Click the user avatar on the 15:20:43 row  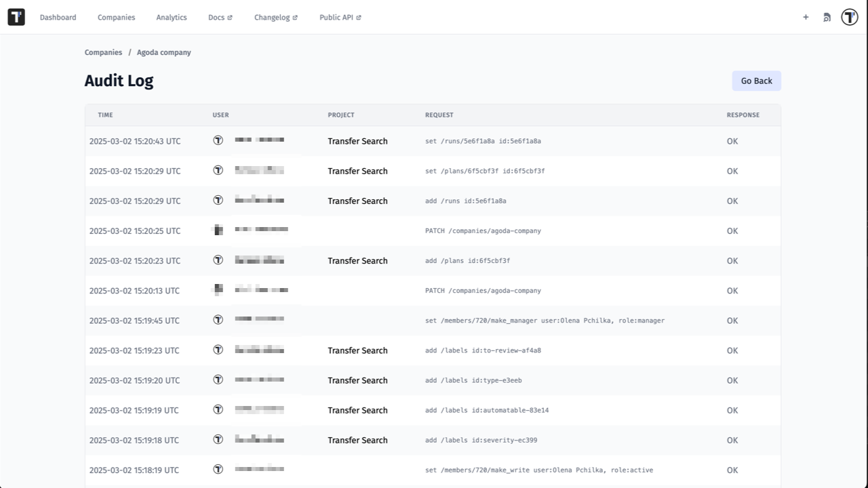pos(218,140)
